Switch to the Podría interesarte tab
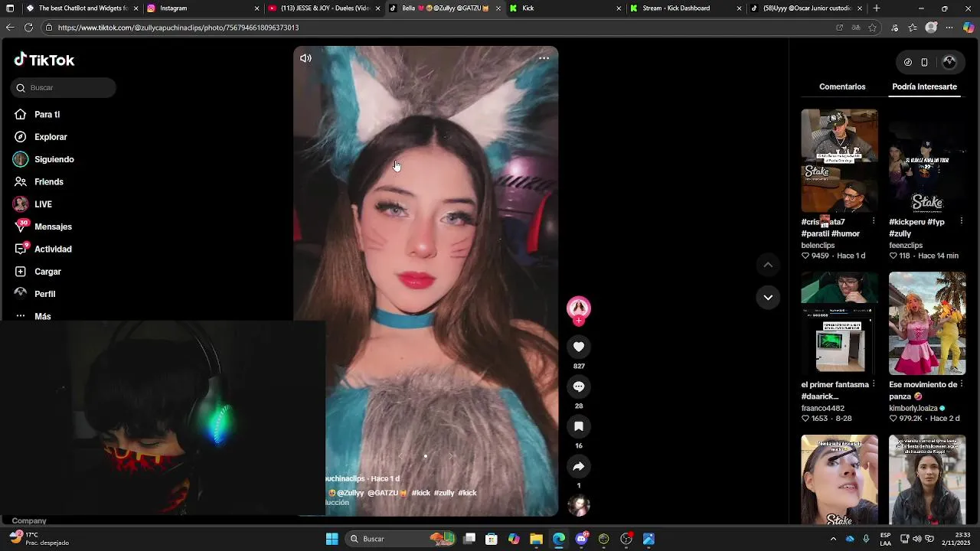Image resolution: width=980 pixels, height=551 pixels. pyautogui.click(x=924, y=86)
